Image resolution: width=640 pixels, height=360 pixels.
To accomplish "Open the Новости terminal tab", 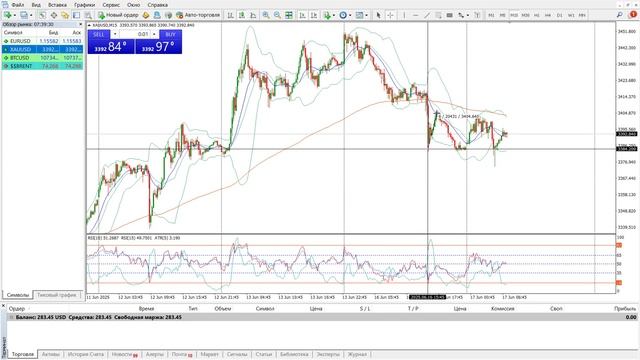I will point(124,354).
